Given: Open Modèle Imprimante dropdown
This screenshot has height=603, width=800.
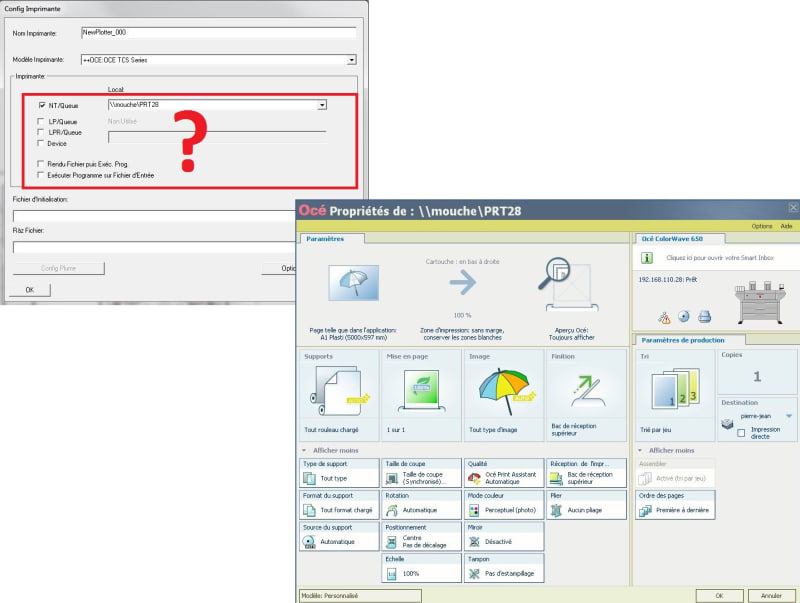Looking at the screenshot, I should [x=352, y=60].
